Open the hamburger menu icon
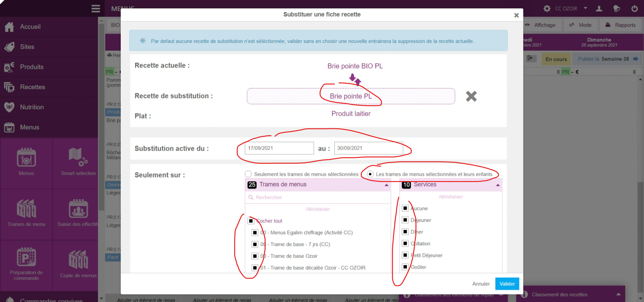 pos(96,8)
